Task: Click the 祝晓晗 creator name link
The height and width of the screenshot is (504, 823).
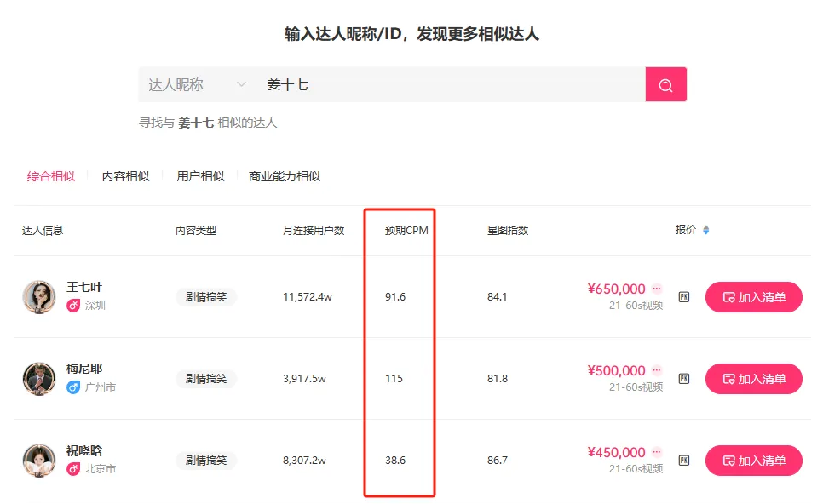Action: coord(84,450)
